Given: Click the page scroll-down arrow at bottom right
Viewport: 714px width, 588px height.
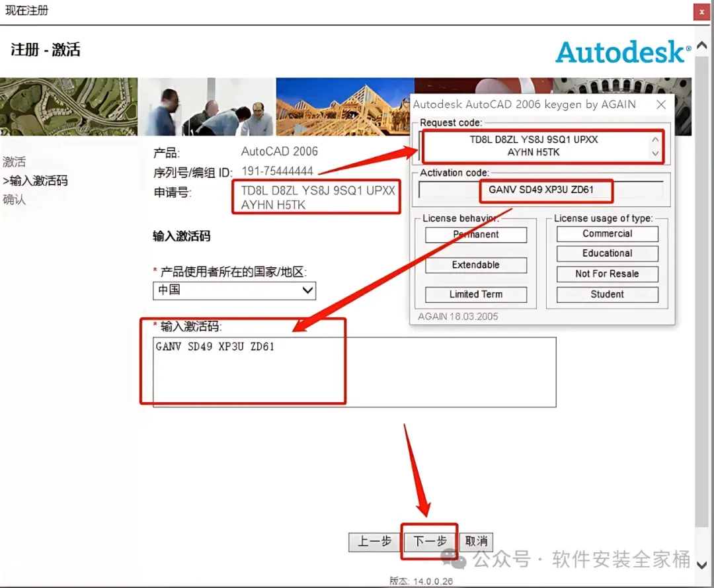Looking at the screenshot, I should tap(702, 565).
